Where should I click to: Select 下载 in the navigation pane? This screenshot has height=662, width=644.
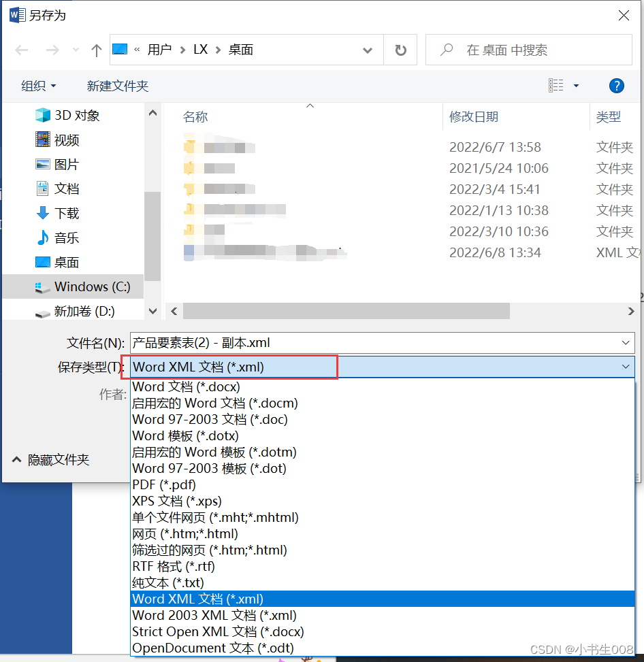tap(57, 213)
